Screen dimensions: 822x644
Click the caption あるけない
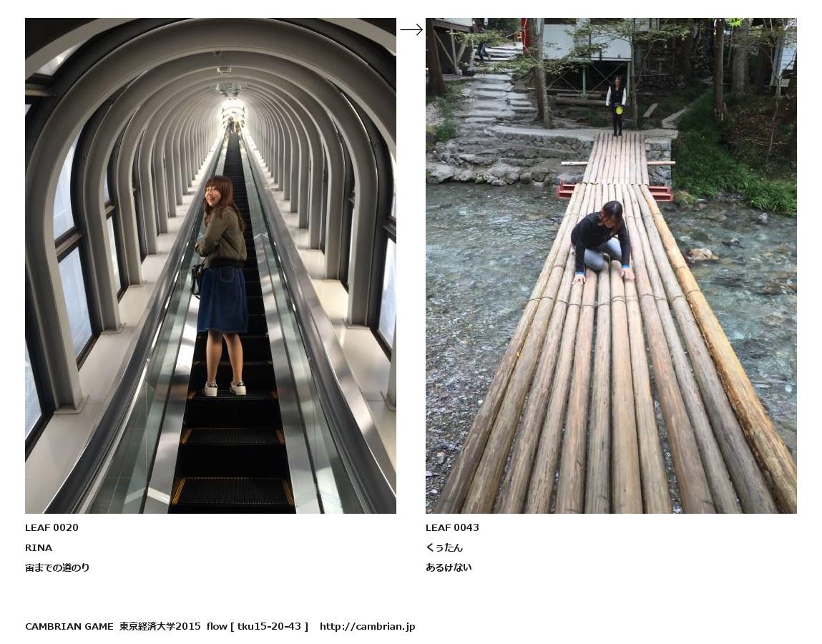pos(449,567)
